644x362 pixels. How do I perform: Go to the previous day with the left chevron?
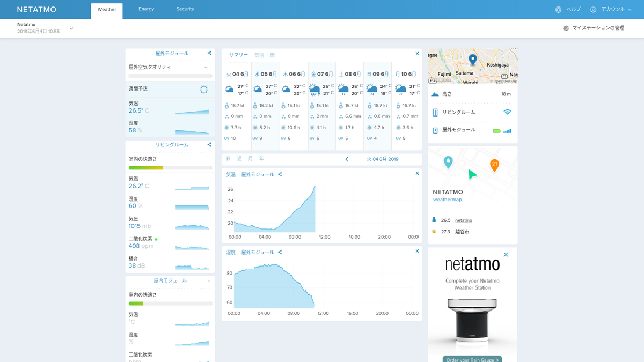347,159
